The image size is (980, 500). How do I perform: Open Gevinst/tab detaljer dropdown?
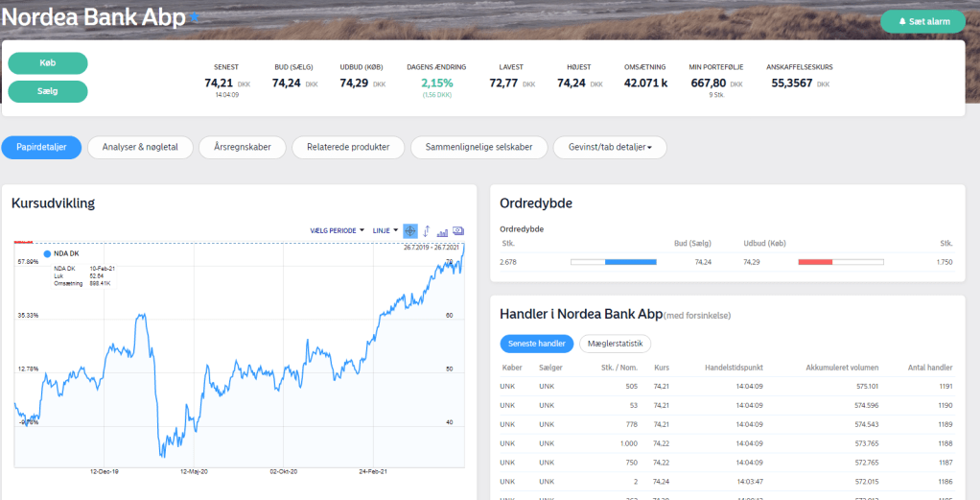pos(610,148)
